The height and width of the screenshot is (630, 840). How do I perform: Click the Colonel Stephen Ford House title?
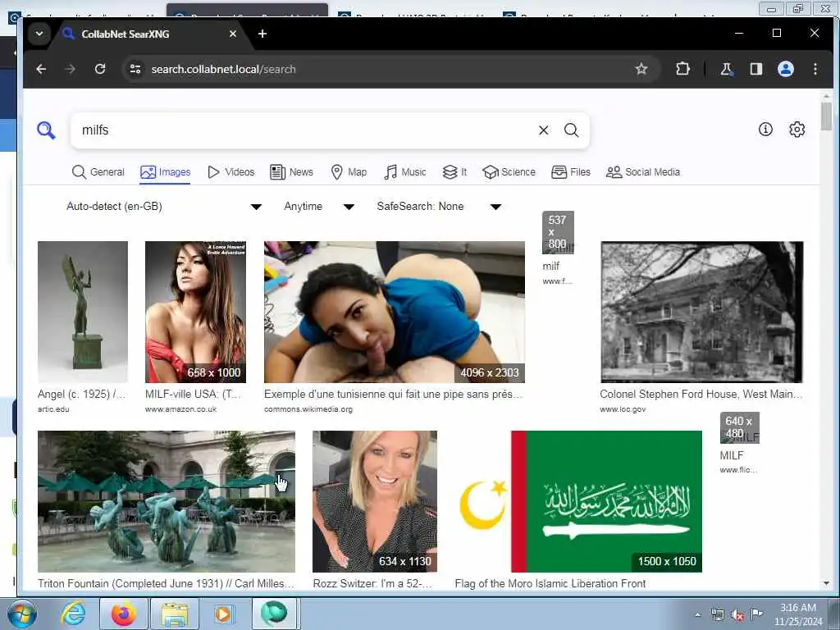701,395
